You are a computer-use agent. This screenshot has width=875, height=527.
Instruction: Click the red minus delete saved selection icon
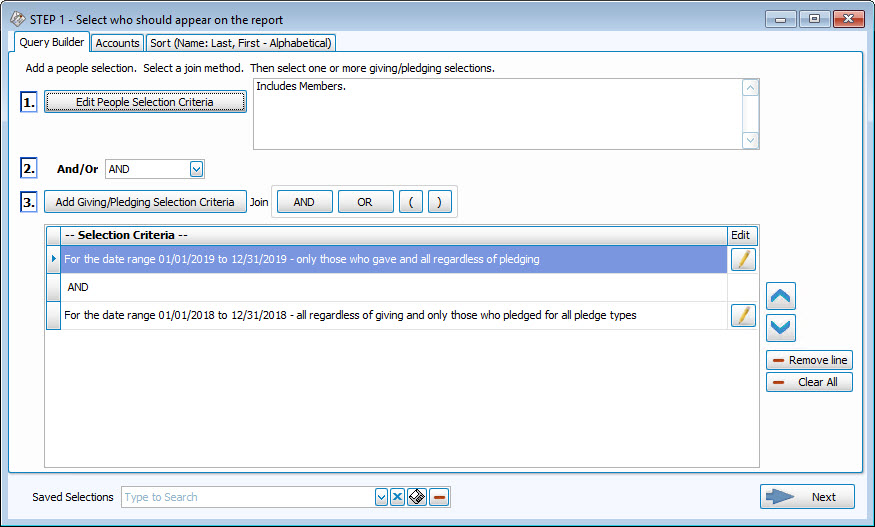click(439, 497)
